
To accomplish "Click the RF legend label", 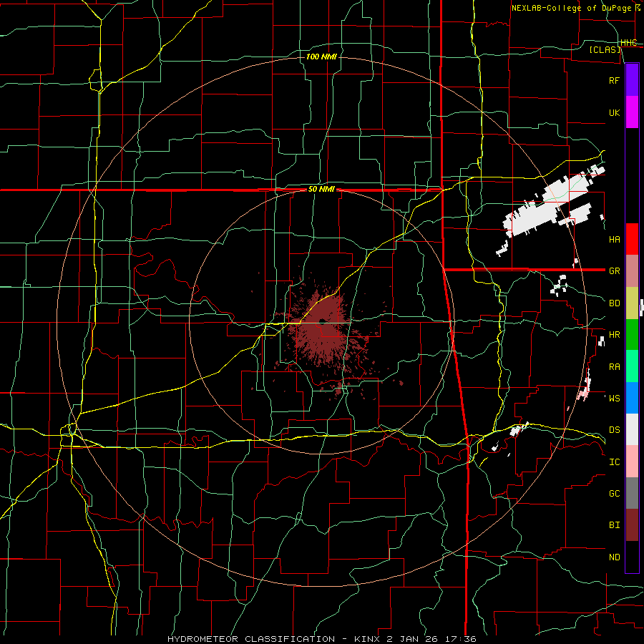I will 615,80.
